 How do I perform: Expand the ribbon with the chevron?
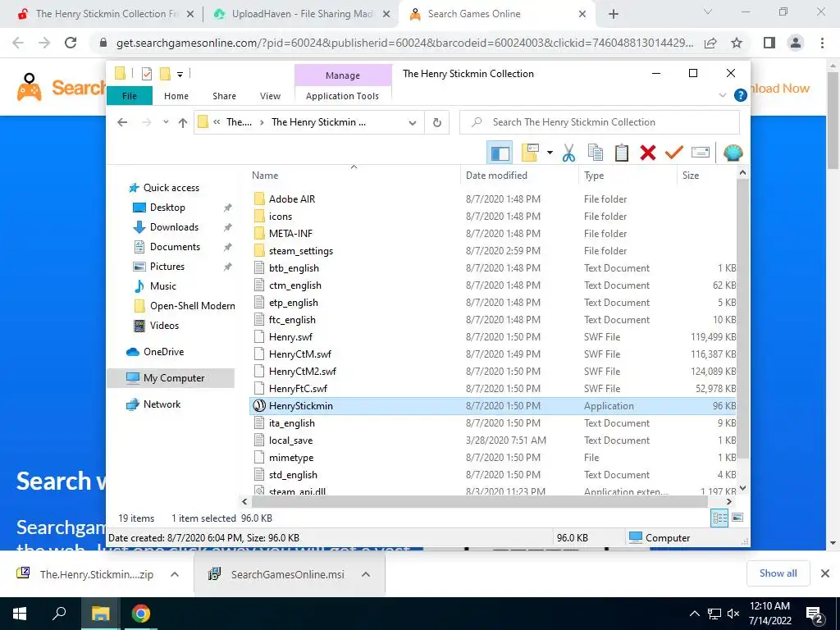tap(722, 95)
